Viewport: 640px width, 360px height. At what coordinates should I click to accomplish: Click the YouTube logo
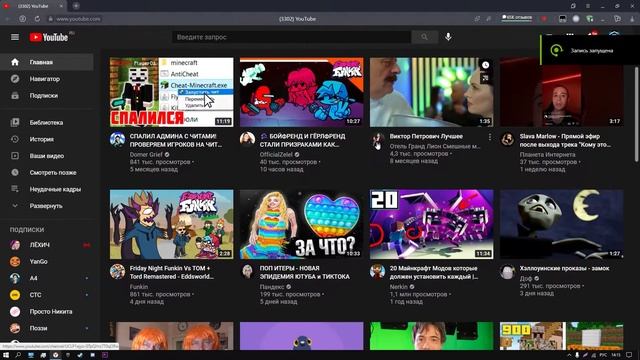49,37
